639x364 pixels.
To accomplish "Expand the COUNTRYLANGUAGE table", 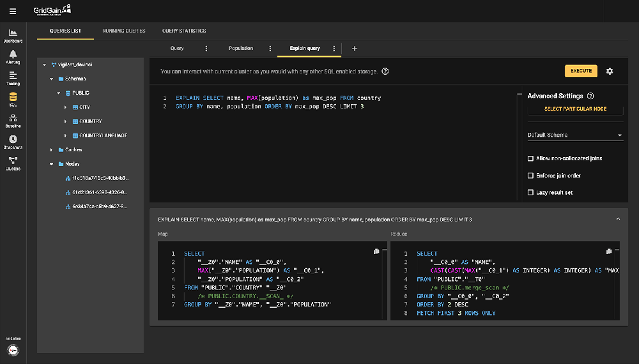I will (x=66, y=135).
